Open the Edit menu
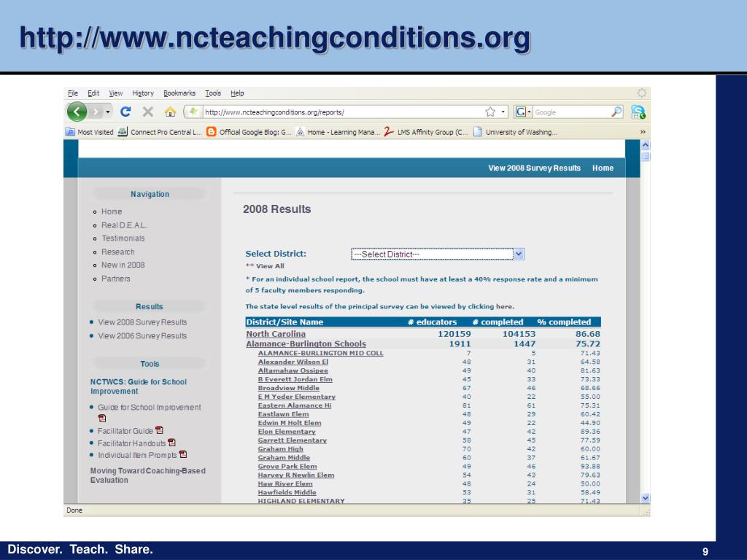The width and height of the screenshot is (747, 560). [x=93, y=93]
